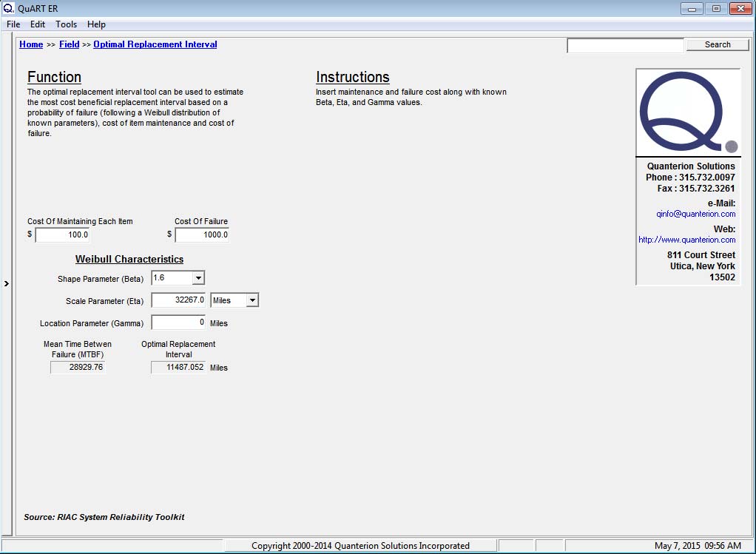Open the File menu

pos(13,24)
